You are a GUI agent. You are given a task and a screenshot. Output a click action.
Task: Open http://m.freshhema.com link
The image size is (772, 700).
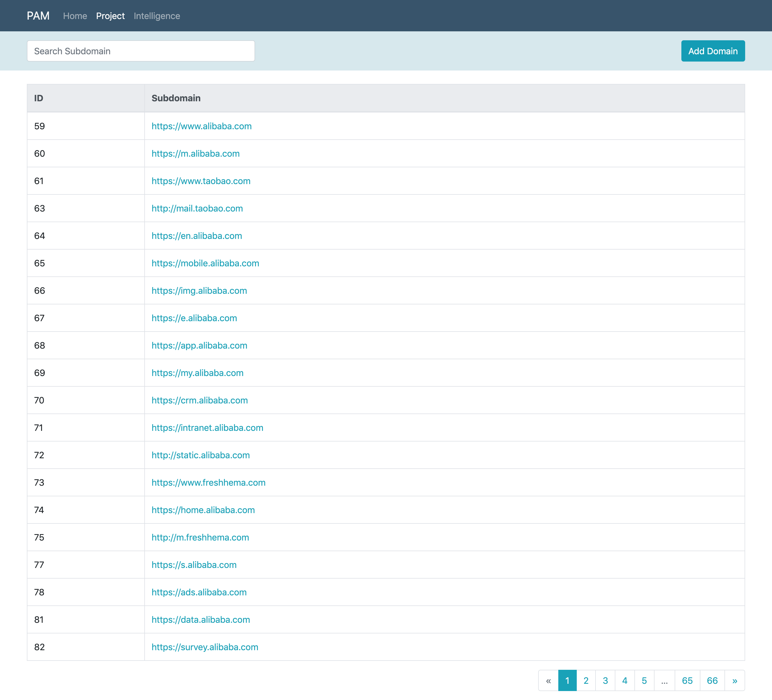pyautogui.click(x=200, y=537)
